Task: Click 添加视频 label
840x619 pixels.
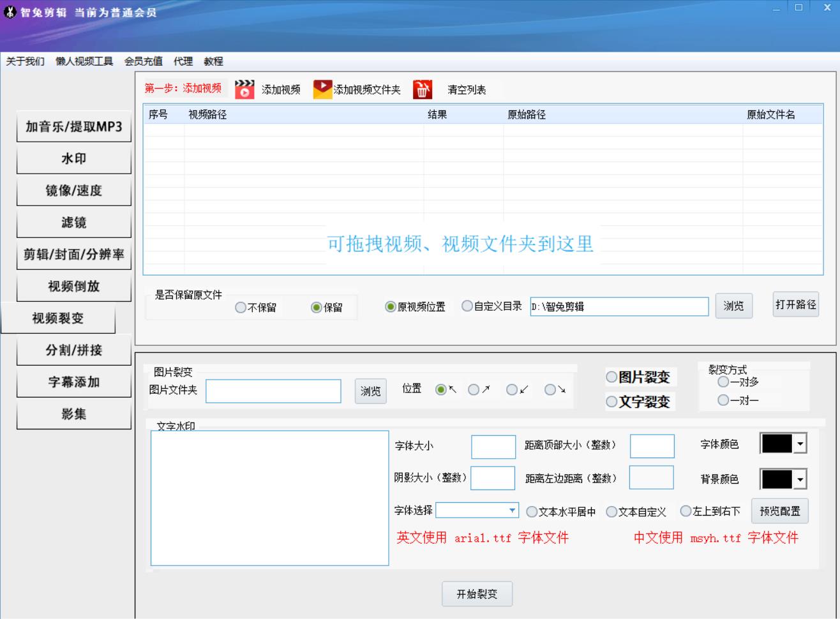Action: tap(281, 90)
